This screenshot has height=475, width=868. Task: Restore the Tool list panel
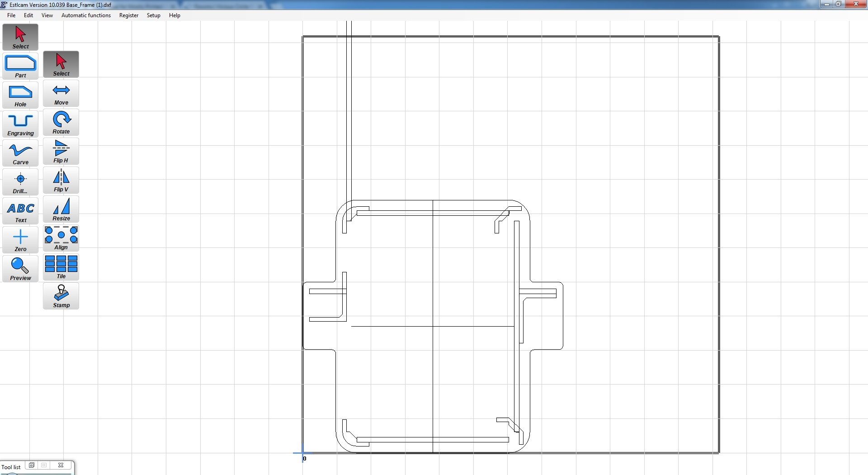tap(32, 465)
